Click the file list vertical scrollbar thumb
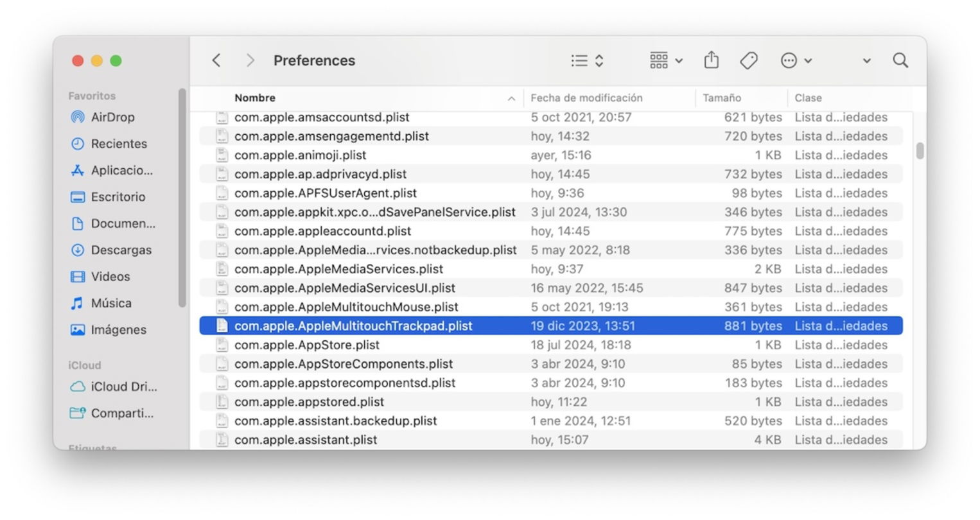Viewport: 980px width, 520px height. [x=920, y=151]
